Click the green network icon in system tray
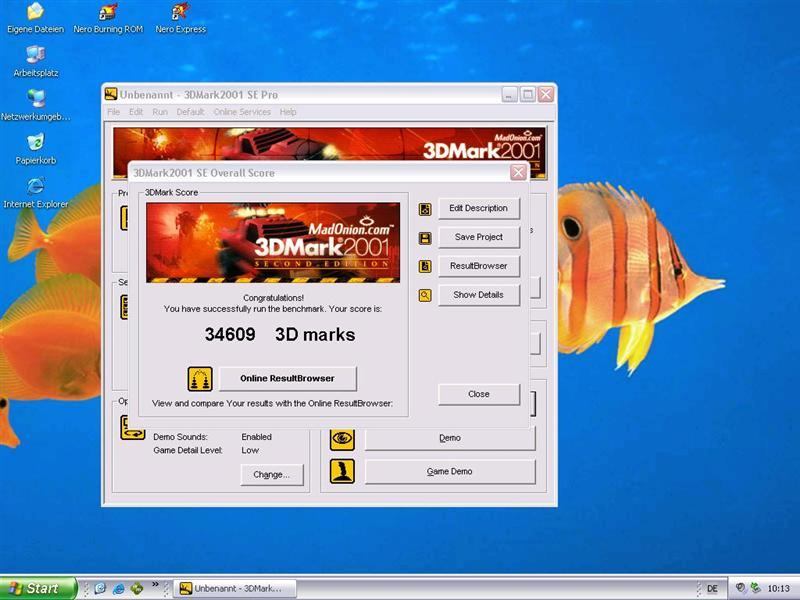This screenshot has width=800, height=600. [755, 588]
